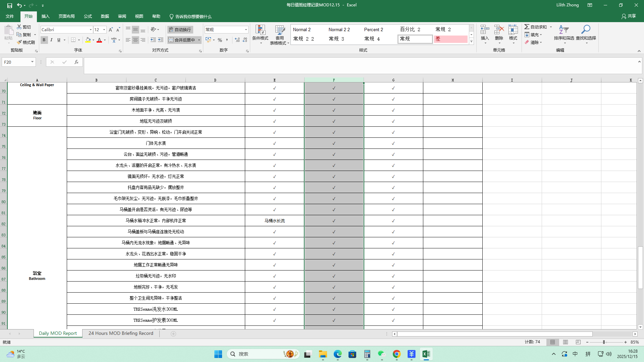The width and height of the screenshot is (644, 362).
Task: Open the 公式 (Formulas) ribbon tab
Action: coord(88,16)
